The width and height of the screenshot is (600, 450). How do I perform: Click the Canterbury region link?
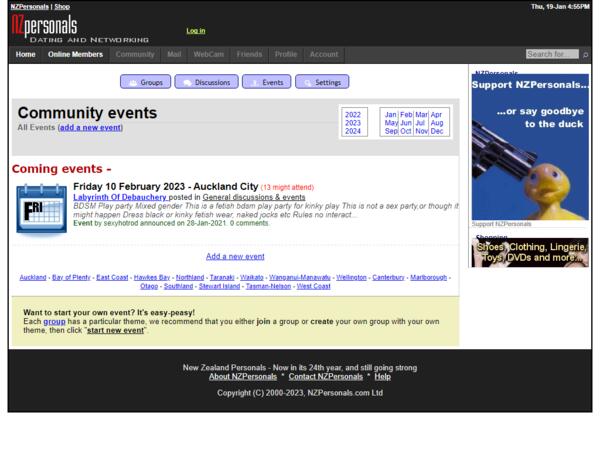tap(388, 277)
